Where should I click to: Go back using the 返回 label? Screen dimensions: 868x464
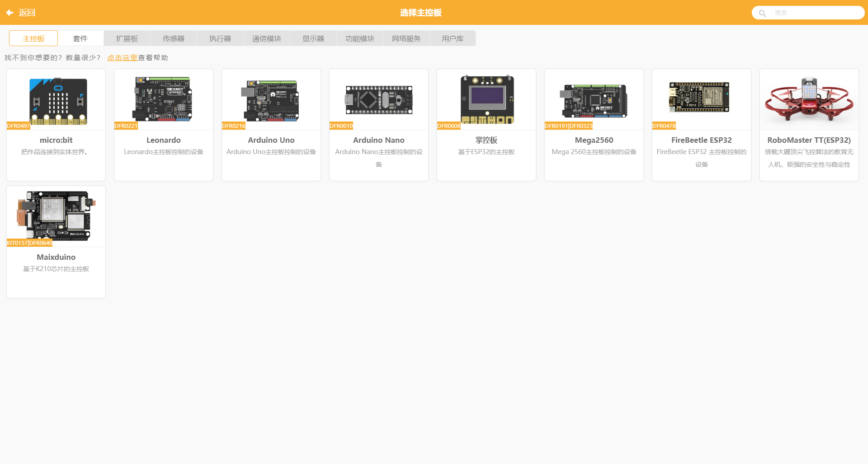(x=27, y=13)
